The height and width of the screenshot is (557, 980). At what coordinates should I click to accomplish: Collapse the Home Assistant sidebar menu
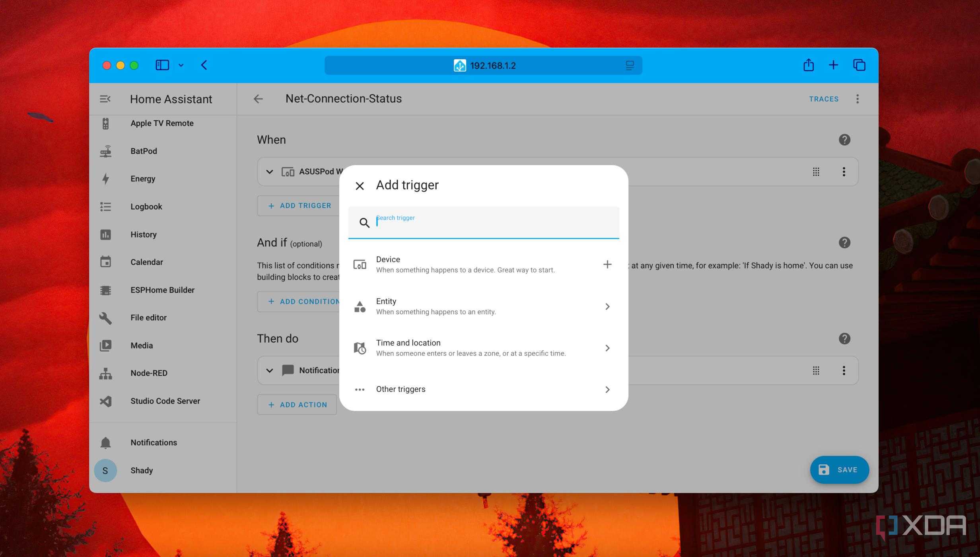[105, 99]
